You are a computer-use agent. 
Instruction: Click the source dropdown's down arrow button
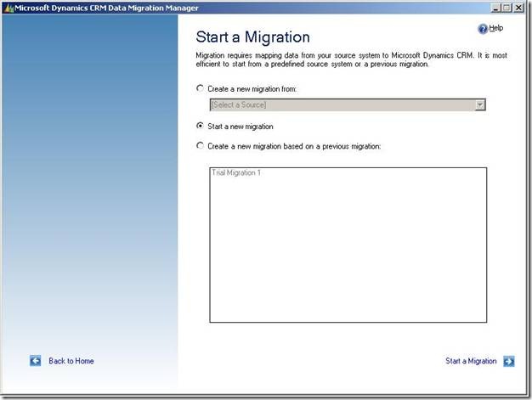click(x=480, y=104)
